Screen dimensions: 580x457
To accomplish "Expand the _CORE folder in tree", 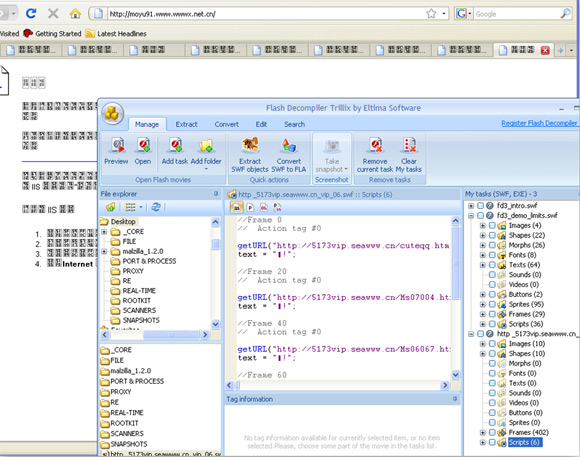I will coord(104,232).
